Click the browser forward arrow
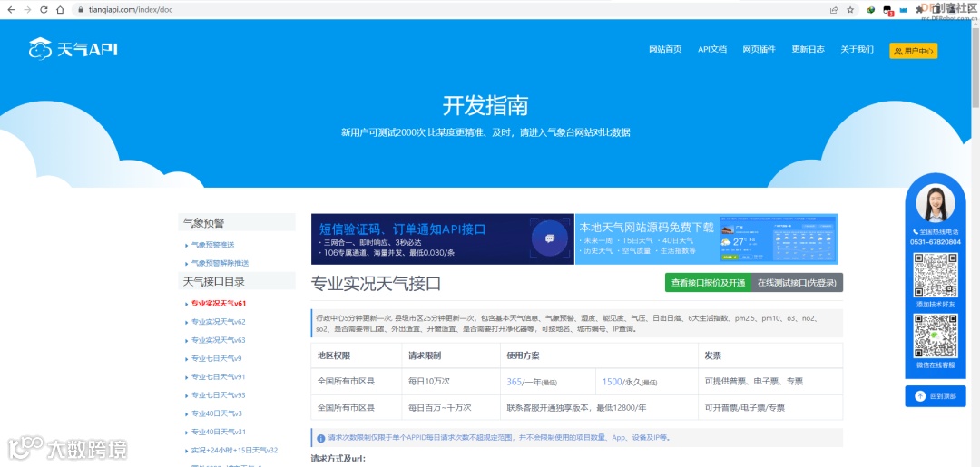Screen dimensions: 980x467 tap(27, 10)
